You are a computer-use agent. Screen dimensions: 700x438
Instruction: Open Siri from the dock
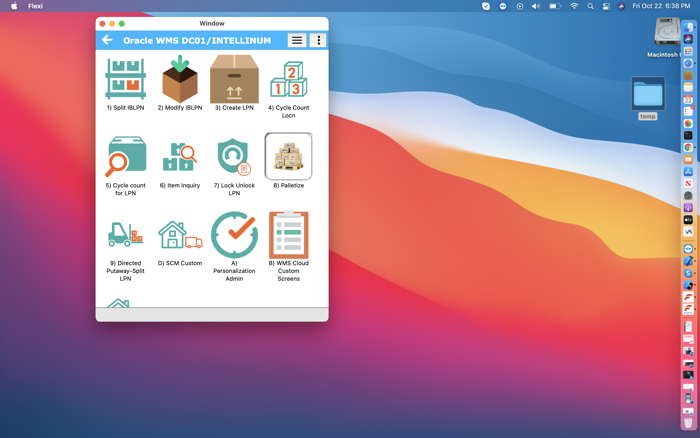click(x=688, y=39)
